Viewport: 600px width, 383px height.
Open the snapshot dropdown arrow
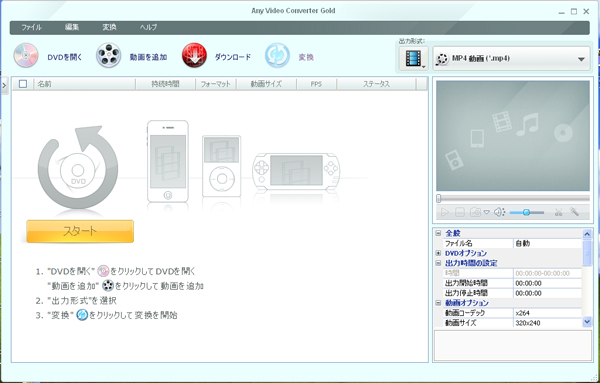486,212
